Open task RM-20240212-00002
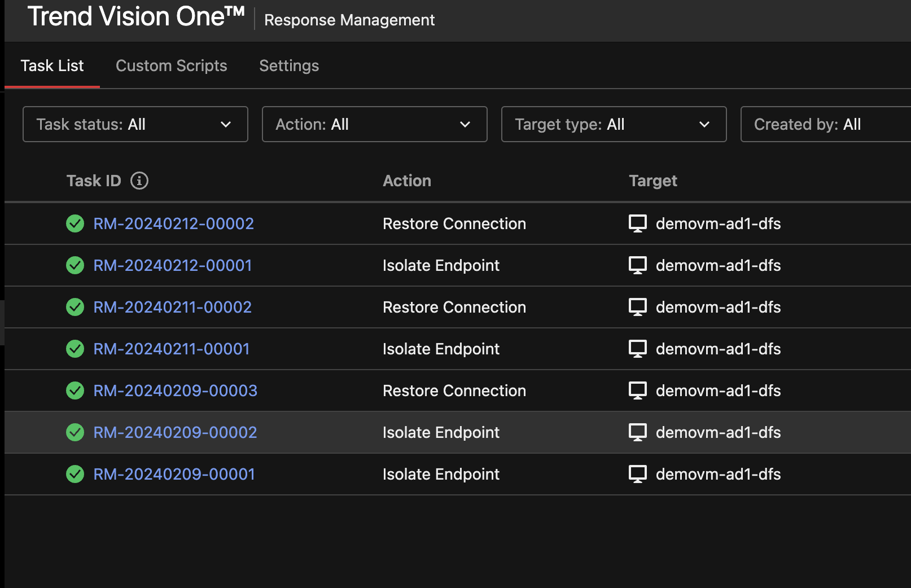 point(173,223)
